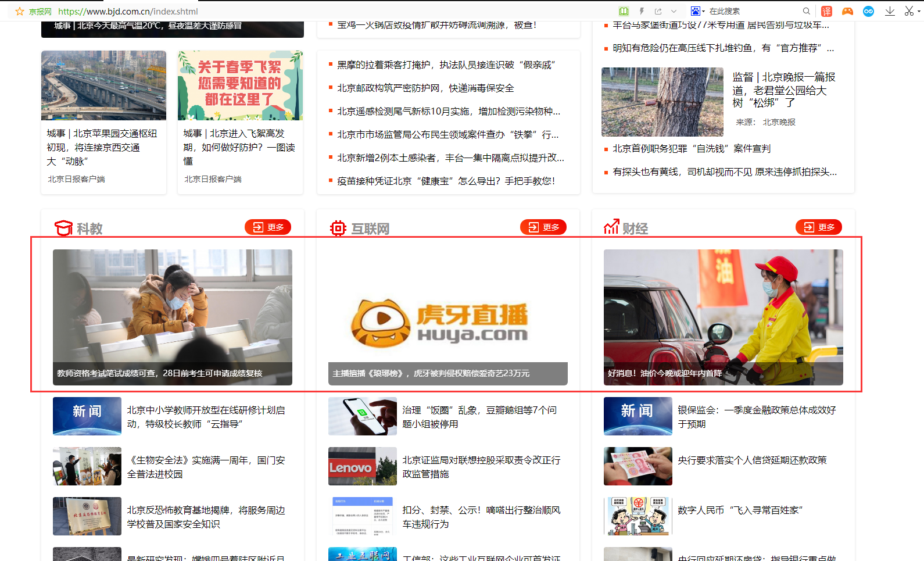Open Baidu search engine selector

697,11
